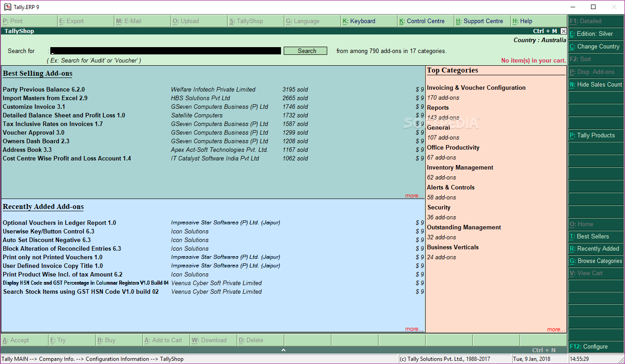
Task: Click the Search button
Action: tap(305, 51)
